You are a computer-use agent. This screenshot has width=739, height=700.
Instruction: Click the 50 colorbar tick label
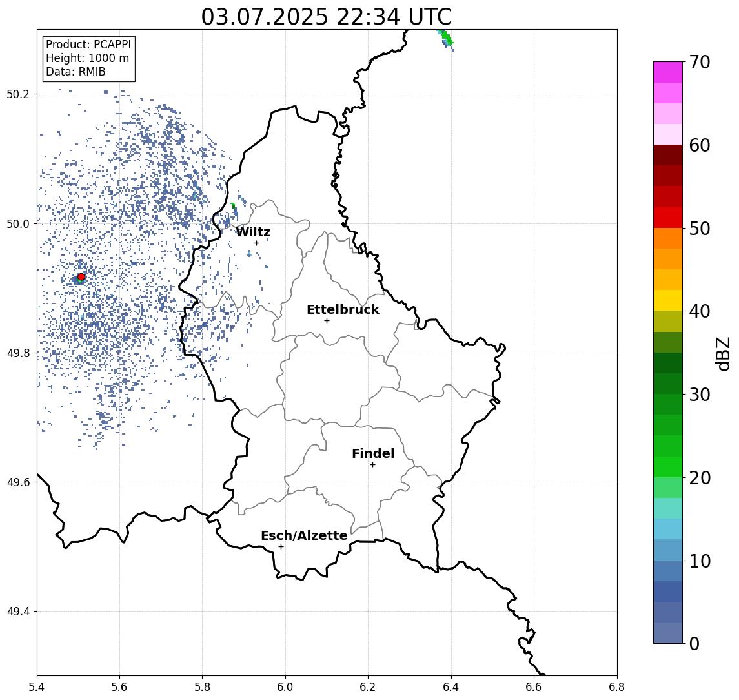click(x=700, y=229)
